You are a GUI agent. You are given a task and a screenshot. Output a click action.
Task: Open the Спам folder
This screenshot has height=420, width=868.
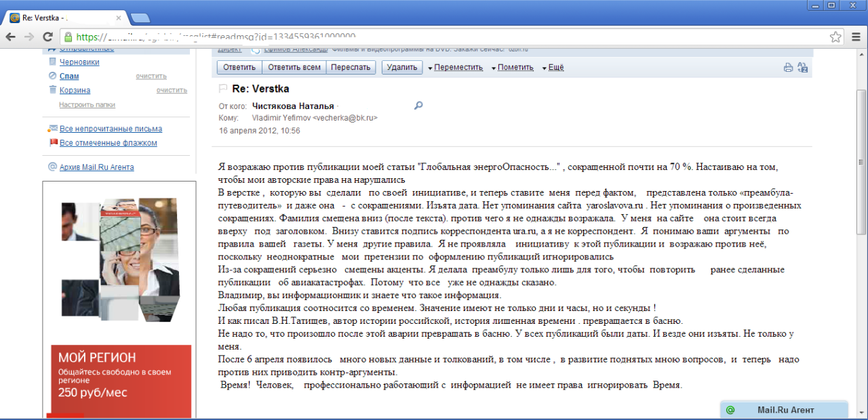[x=68, y=76]
